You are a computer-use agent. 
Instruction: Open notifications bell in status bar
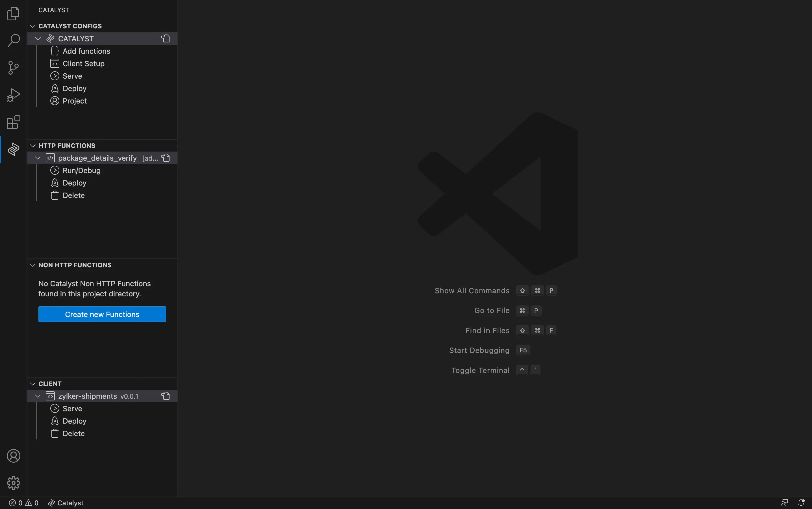[802, 503]
